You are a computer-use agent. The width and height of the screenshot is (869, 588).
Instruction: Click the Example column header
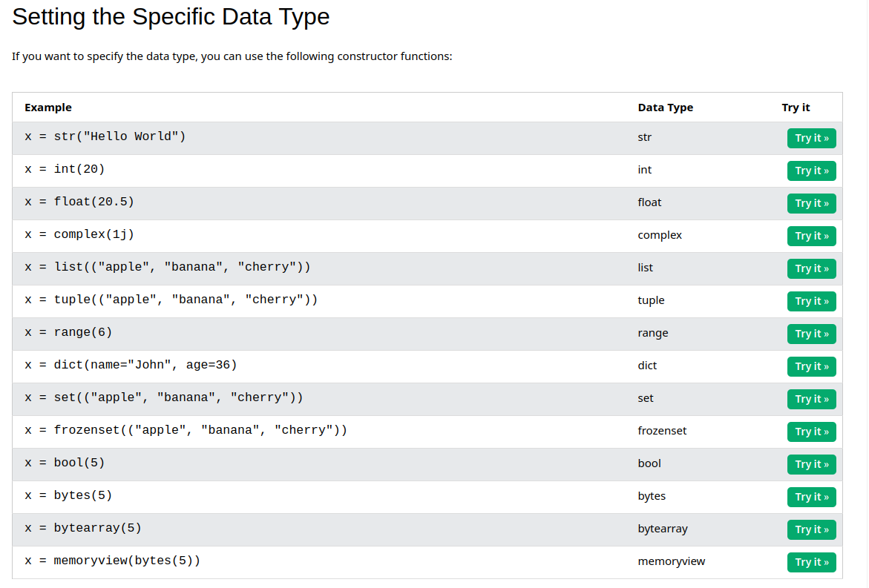(x=48, y=108)
